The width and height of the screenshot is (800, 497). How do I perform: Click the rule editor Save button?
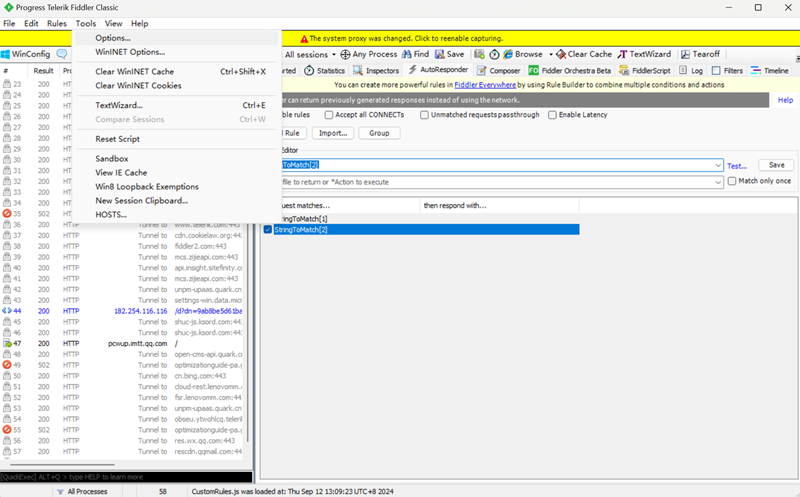pos(777,165)
